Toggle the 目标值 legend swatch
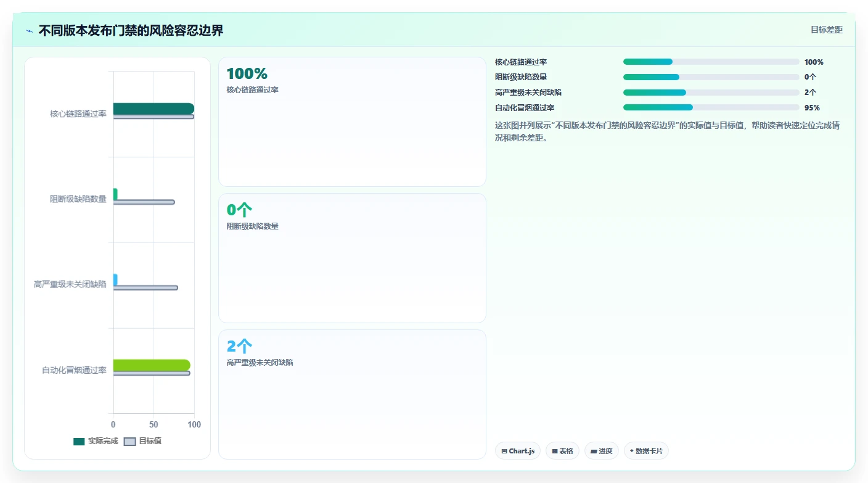The width and height of the screenshot is (868, 483). click(129, 441)
